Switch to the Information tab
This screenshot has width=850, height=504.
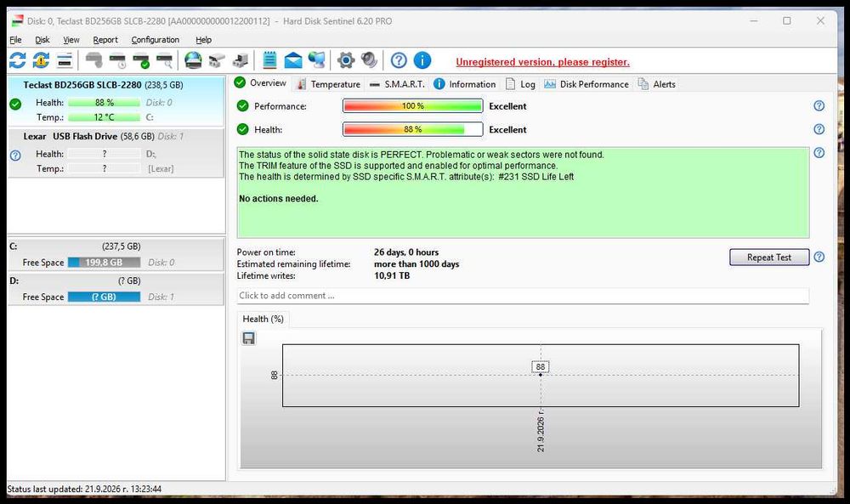click(465, 84)
